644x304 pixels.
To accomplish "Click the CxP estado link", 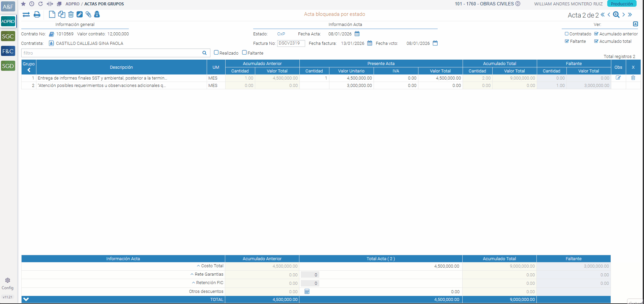I will [281, 34].
